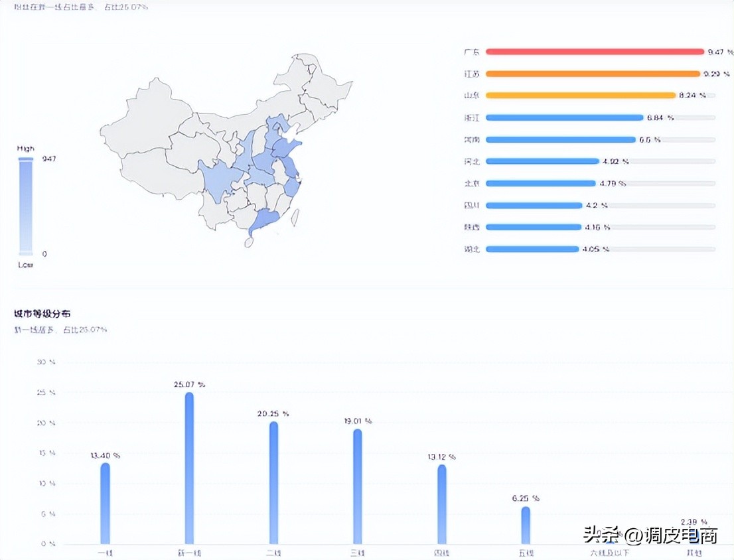Click the gradient legend bar beside the map
The width and height of the screenshot is (734, 560).
tap(25, 206)
